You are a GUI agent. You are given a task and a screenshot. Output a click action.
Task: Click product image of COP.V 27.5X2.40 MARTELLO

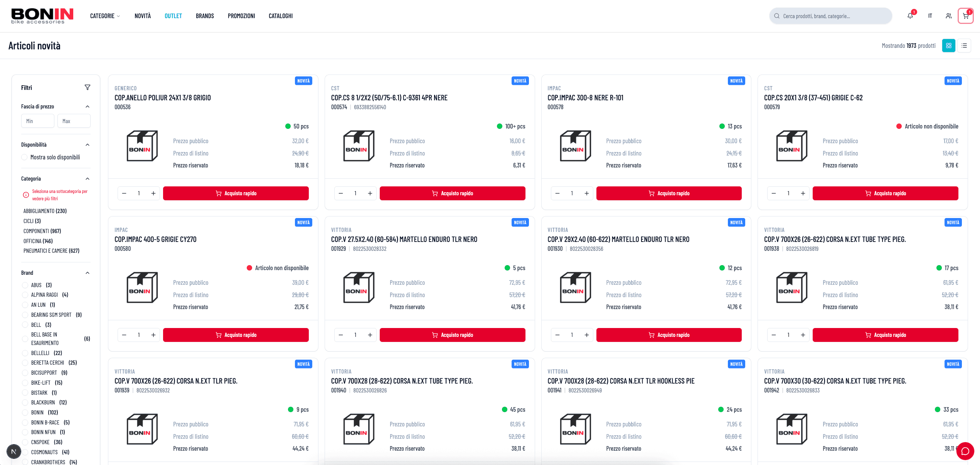[x=359, y=287]
